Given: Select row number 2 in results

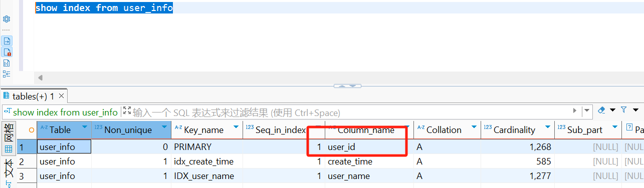Looking at the screenshot, I should pyautogui.click(x=22, y=161).
